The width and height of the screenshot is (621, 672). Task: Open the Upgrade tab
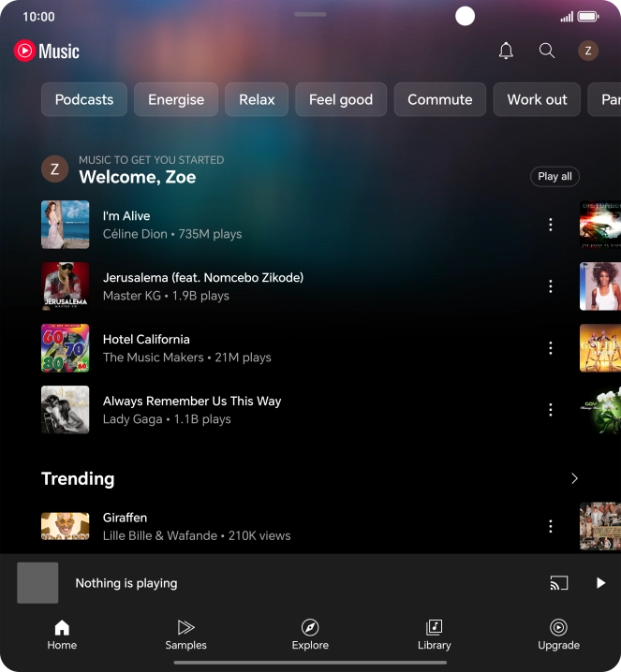pyautogui.click(x=558, y=634)
